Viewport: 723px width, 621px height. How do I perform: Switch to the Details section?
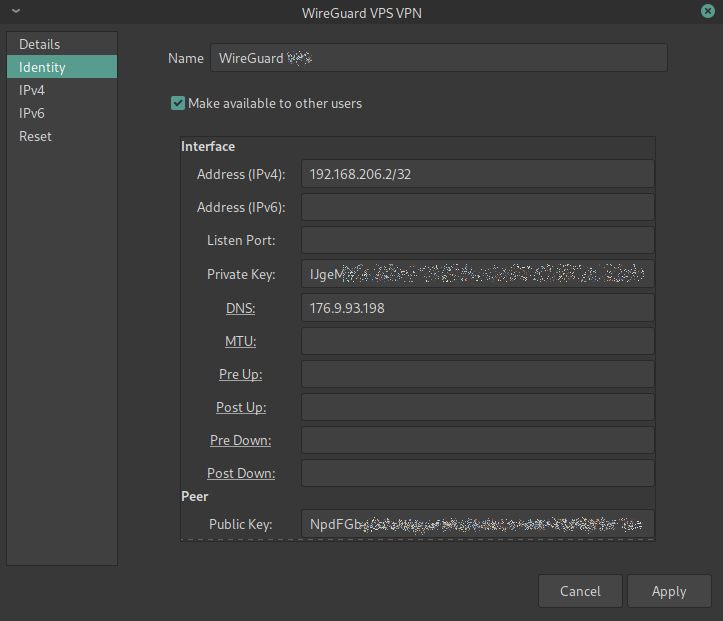pos(62,44)
